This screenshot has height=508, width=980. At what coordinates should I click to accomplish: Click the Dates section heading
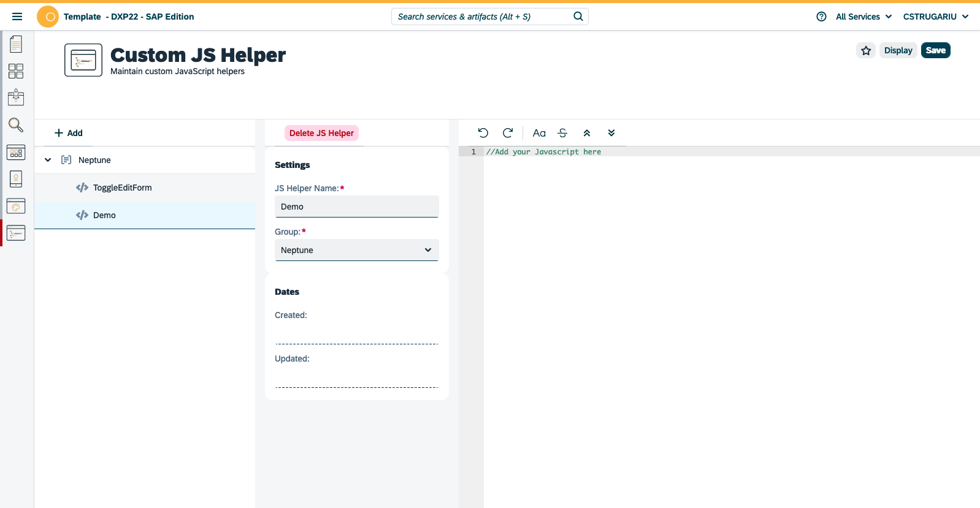[x=287, y=292]
